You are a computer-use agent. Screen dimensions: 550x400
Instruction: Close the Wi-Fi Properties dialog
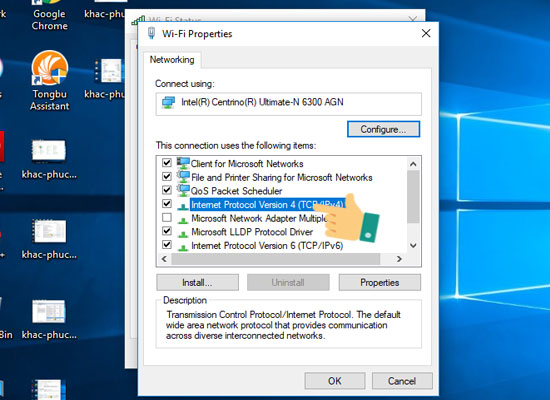pyautogui.click(x=426, y=33)
